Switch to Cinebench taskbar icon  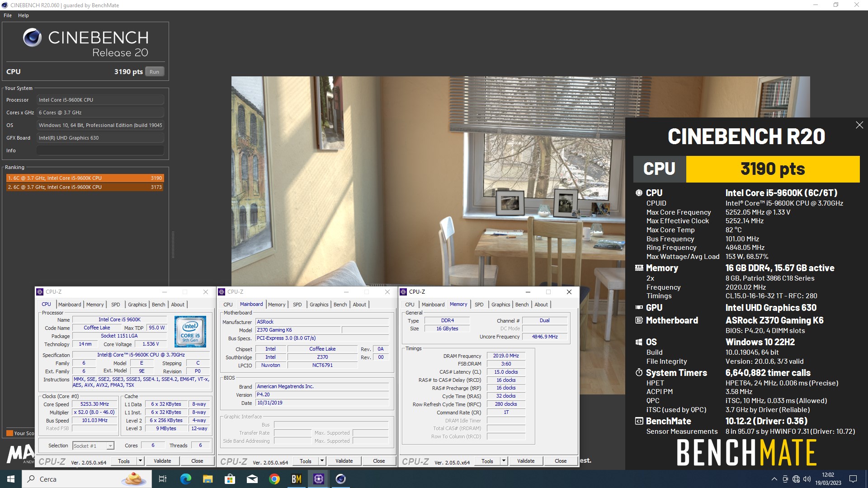click(x=341, y=479)
